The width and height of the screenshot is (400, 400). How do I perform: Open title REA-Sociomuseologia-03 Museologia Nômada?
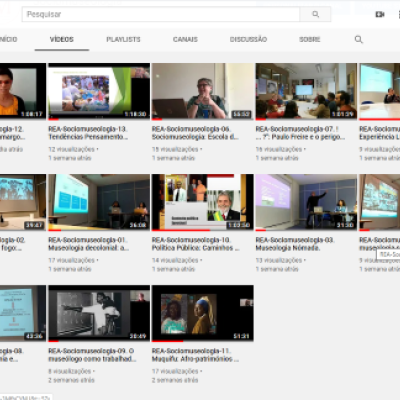coord(295,244)
